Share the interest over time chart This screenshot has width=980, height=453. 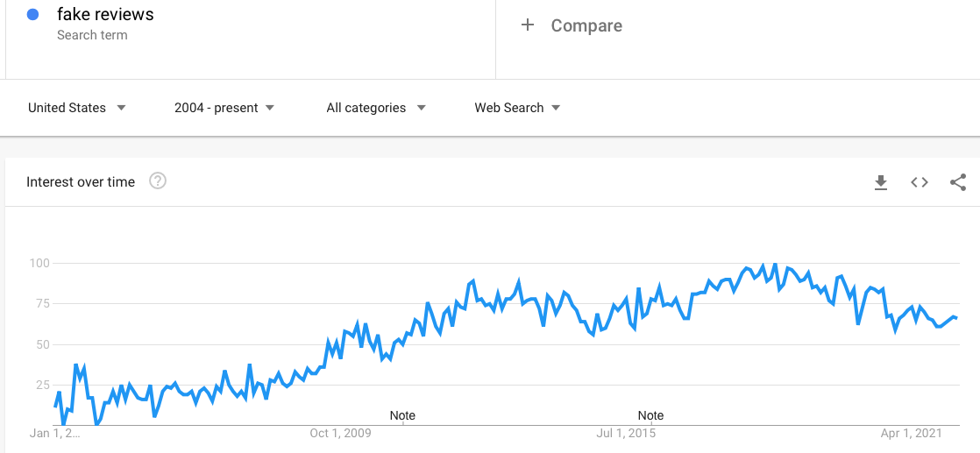(x=957, y=182)
